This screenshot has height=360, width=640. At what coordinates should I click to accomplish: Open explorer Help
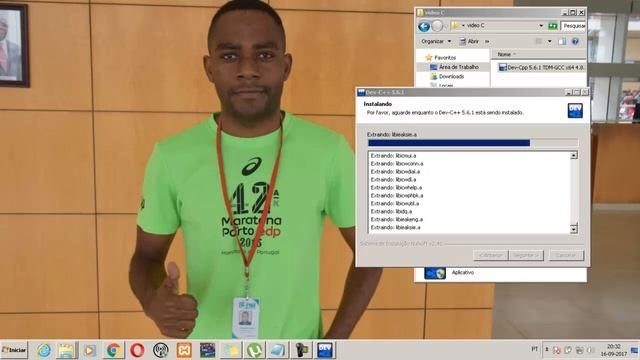pyautogui.click(x=575, y=41)
